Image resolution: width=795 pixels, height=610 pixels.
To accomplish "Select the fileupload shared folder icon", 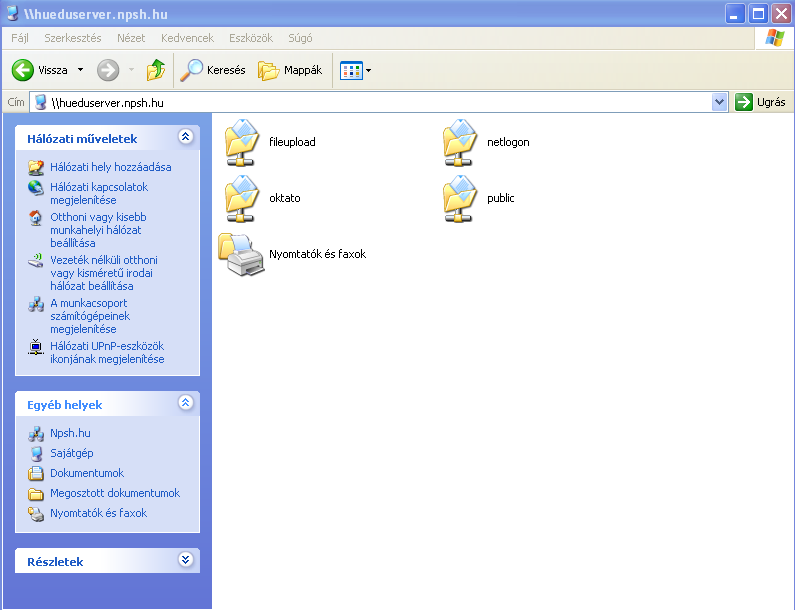I will [242, 142].
